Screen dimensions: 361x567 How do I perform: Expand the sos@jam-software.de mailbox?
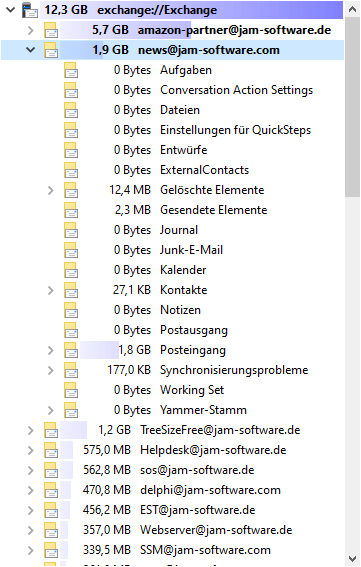pyautogui.click(x=31, y=470)
